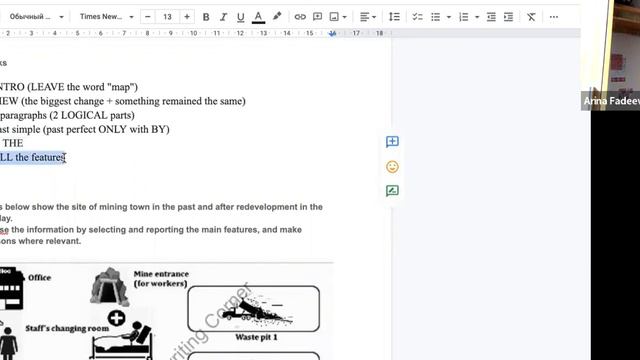This screenshot has height=360, width=640.
Task: Apply a numbered list
Action: [464, 17]
